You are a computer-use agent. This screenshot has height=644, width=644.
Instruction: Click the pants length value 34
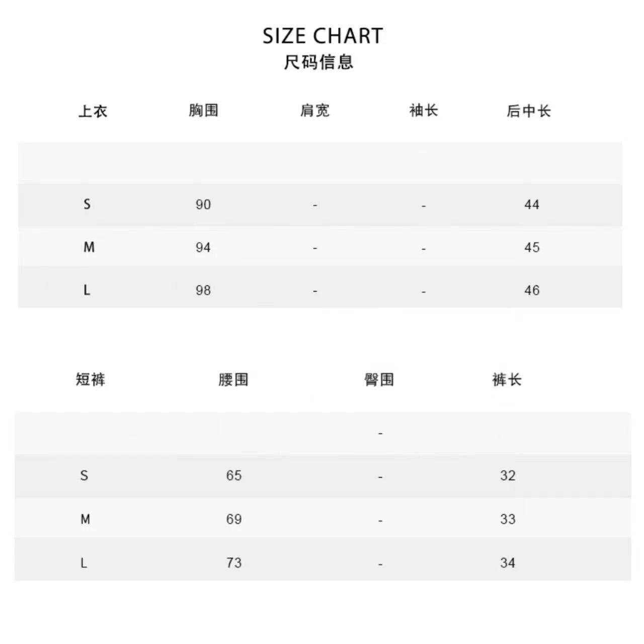coord(508,562)
